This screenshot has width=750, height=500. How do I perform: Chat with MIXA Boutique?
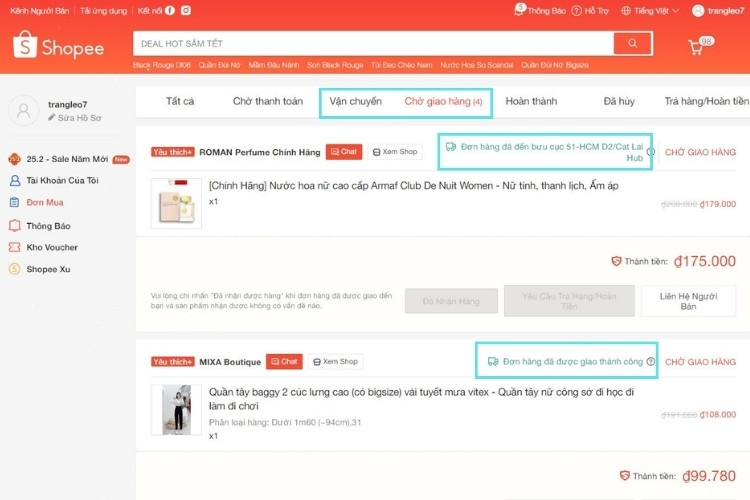(x=284, y=361)
